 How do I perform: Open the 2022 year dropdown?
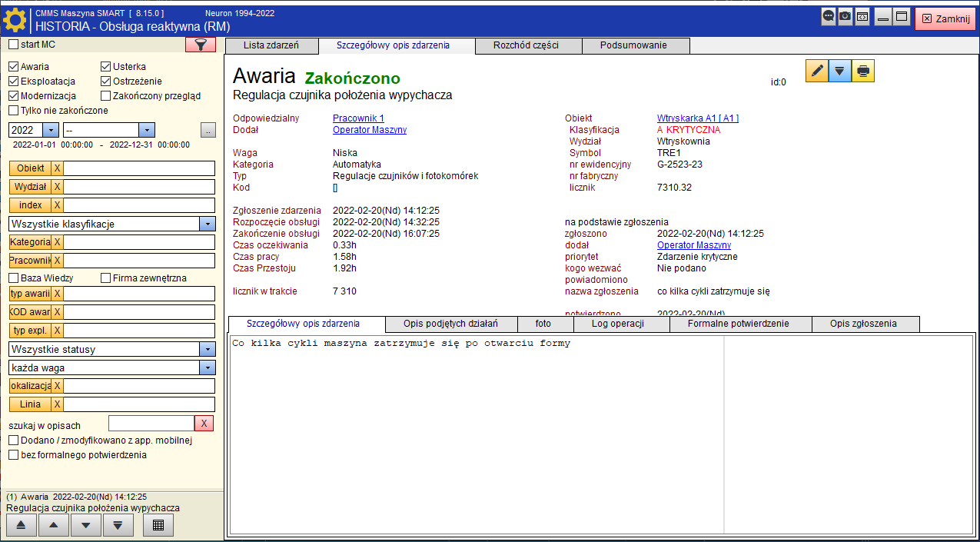point(51,130)
